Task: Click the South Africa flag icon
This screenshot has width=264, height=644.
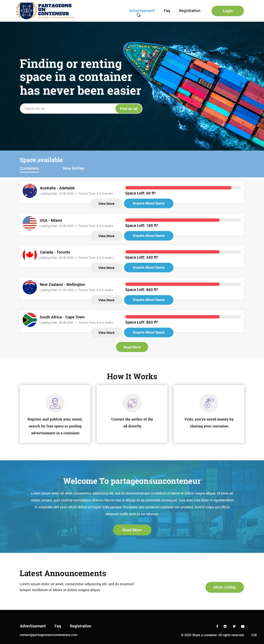Action: click(x=30, y=320)
